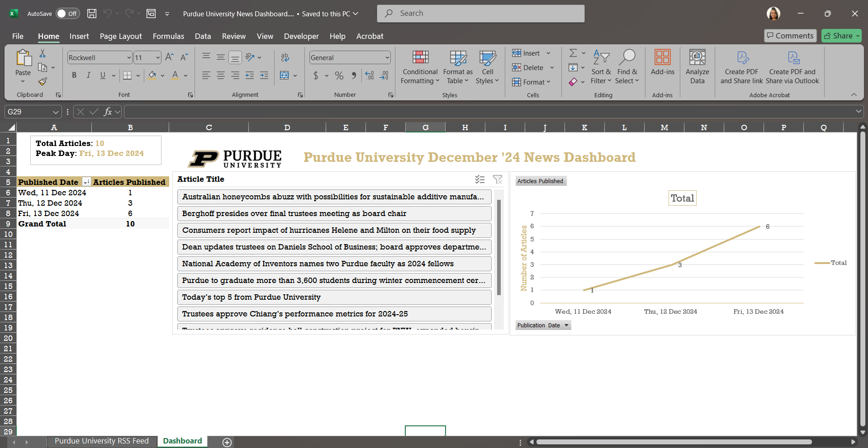
Task: Click the slicer vertical scrollbar
Action: click(x=499, y=247)
